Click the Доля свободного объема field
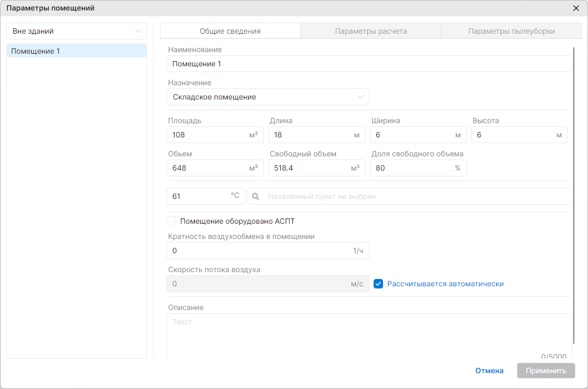 (x=418, y=168)
